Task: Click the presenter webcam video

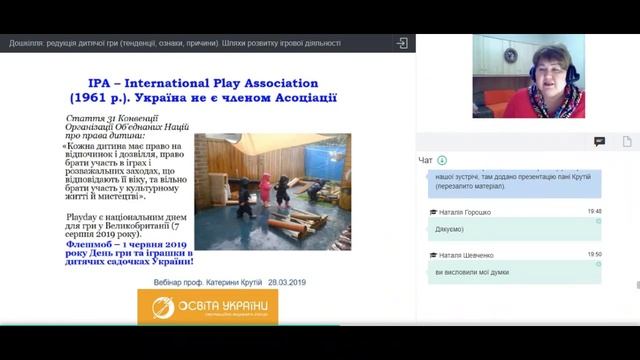Action: tap(529, 76)
